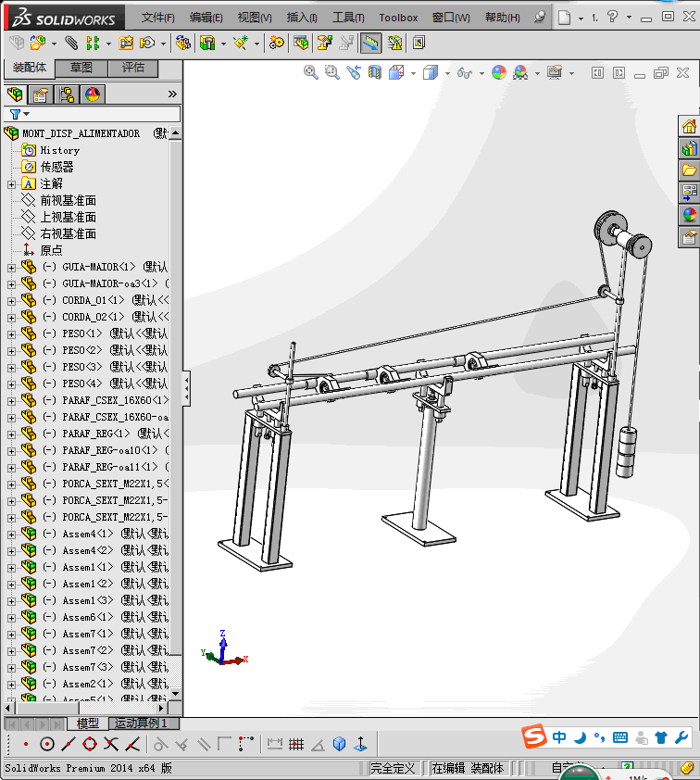Expand the PESO<1> component node

tap(11, 334)
